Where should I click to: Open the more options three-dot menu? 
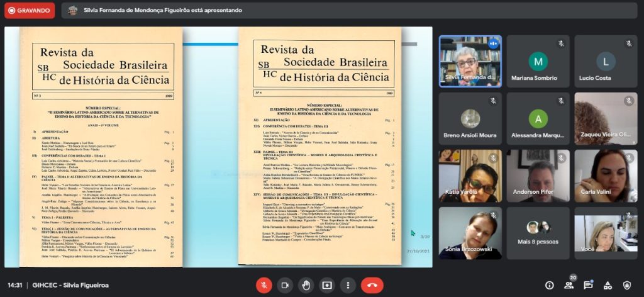coord(348,285)
